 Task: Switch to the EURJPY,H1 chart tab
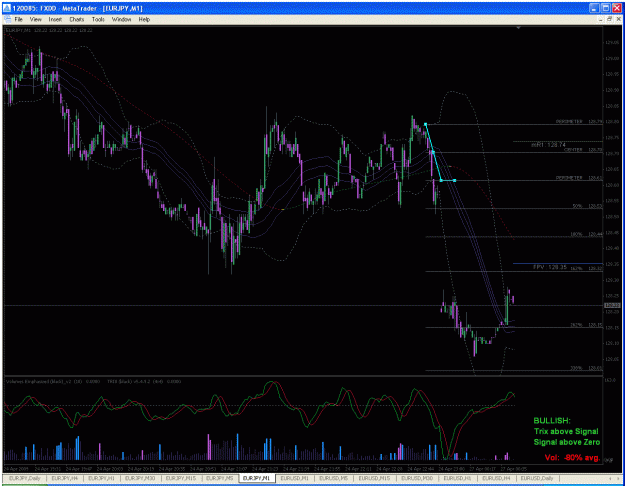tap(101, 478)
